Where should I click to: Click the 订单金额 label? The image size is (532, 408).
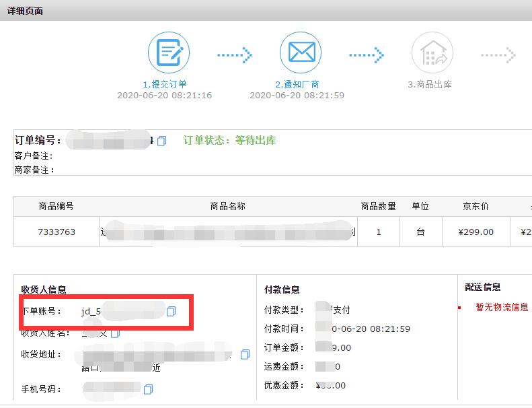coord(284,347)
